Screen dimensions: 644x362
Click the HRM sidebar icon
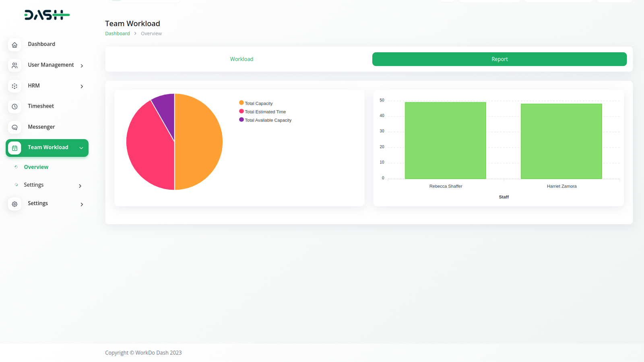click(x=14, y=86)
